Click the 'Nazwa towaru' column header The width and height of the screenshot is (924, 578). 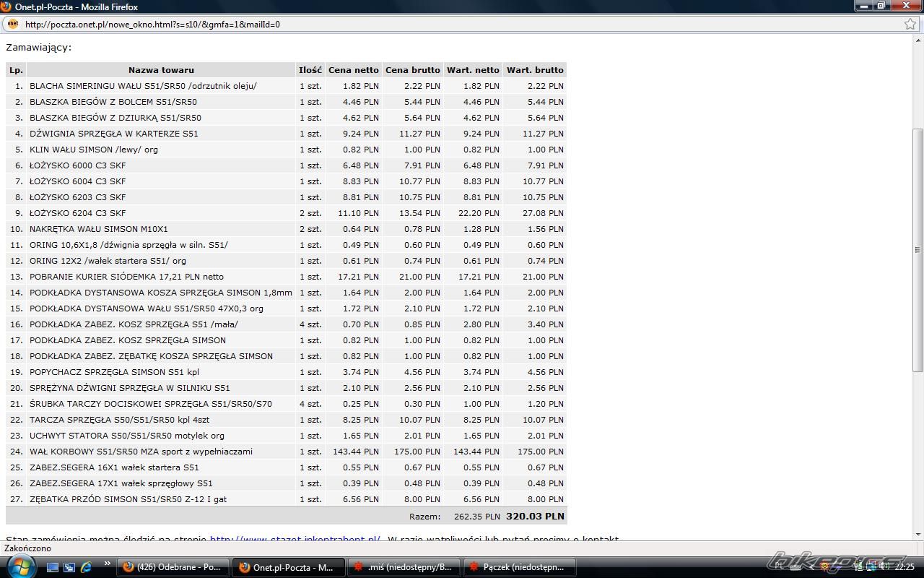click(x=161, y=70)
